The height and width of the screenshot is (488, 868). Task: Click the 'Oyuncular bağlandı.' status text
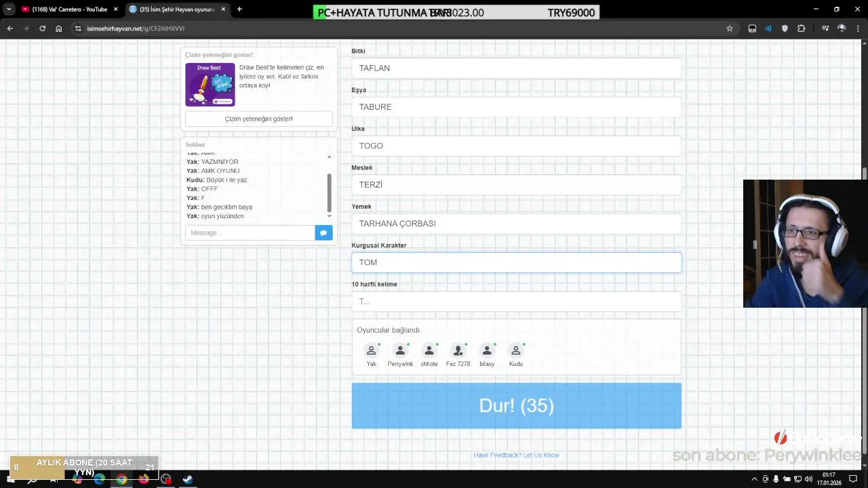click(x=389, y=330)
